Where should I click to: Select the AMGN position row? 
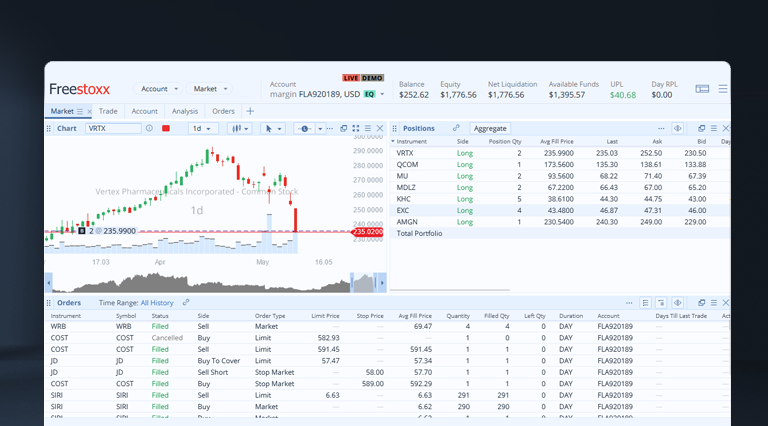560,222
